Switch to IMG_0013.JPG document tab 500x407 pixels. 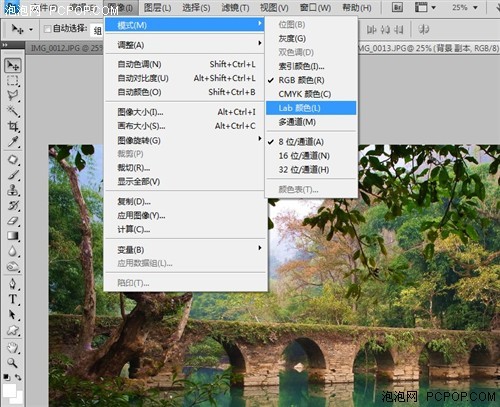[x=429, y=48]
